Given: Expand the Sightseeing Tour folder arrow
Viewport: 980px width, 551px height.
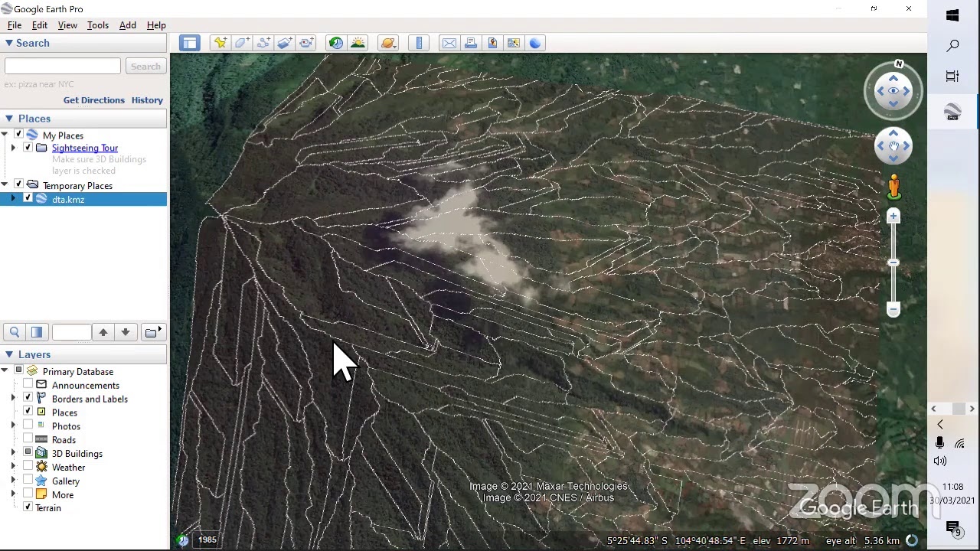Looking at the screenshot, I should [x=13, y=148].
